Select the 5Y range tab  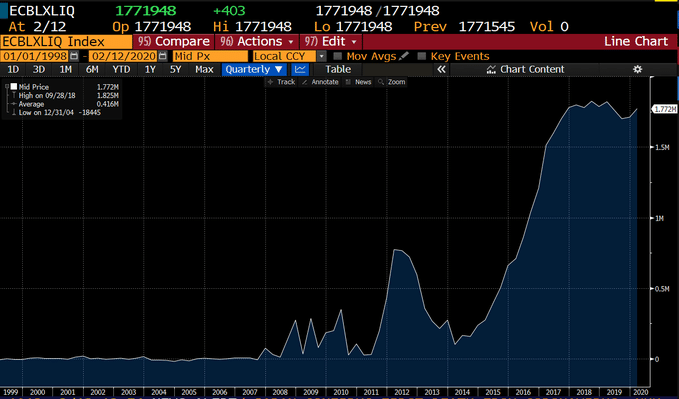(175, 69)
